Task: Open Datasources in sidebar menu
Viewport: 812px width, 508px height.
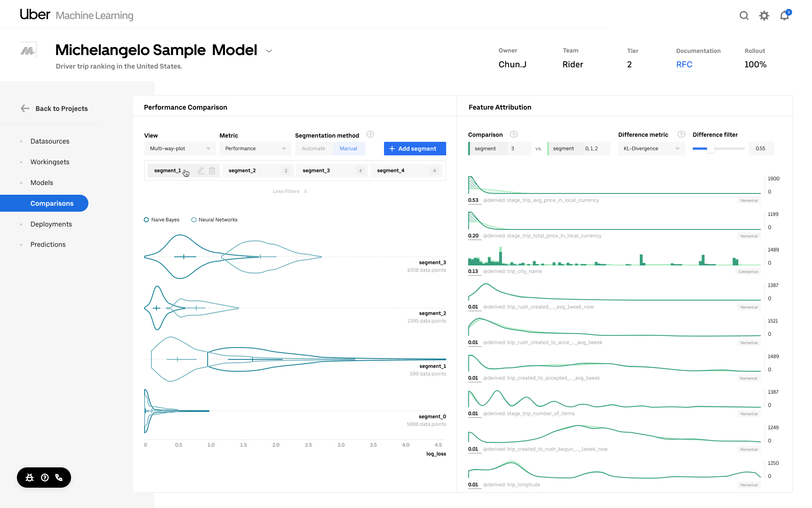Action: point(50,141)
